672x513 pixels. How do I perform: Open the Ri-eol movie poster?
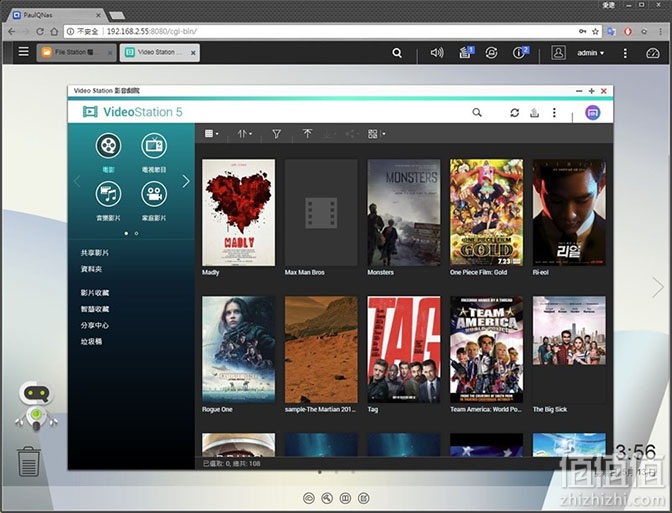point(569,213)
